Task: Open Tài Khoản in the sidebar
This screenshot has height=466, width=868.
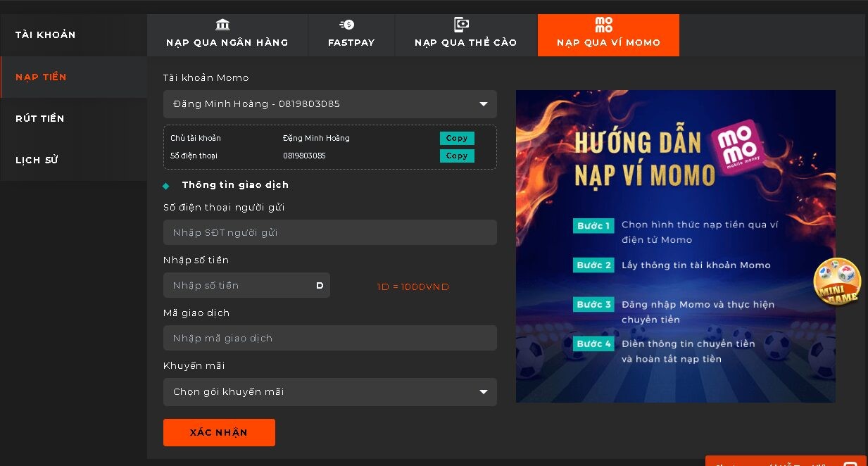Action: click(x=73, y=35)
